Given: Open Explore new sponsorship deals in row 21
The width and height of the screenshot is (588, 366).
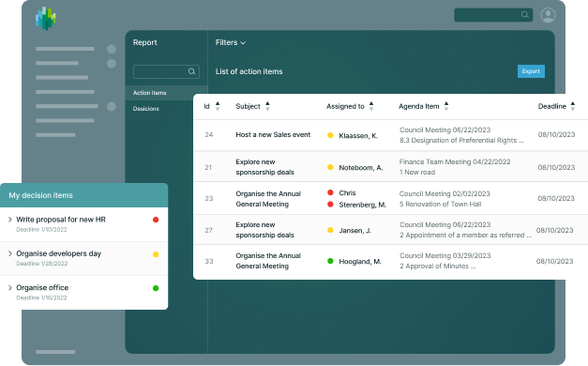Looking at the screenshot, I should pyautogui.click(x=264, y=167).
